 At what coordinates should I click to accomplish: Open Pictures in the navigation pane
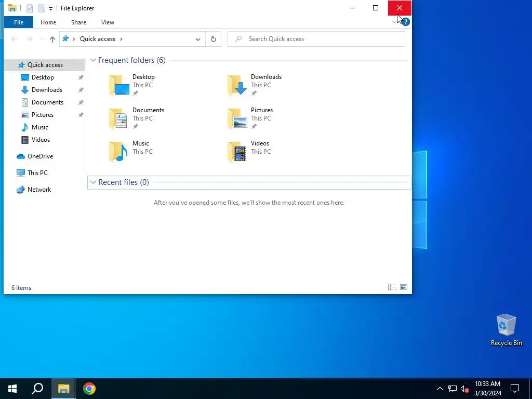(x=43, y=115)
